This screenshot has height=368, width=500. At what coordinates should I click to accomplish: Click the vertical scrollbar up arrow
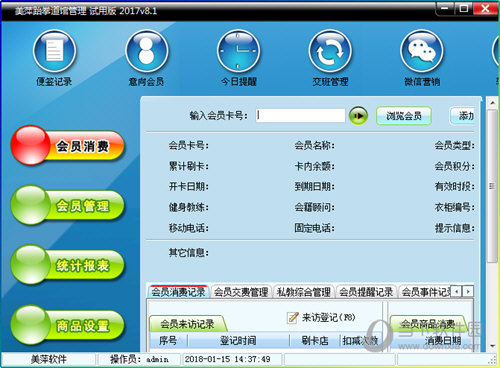point(493,103)
